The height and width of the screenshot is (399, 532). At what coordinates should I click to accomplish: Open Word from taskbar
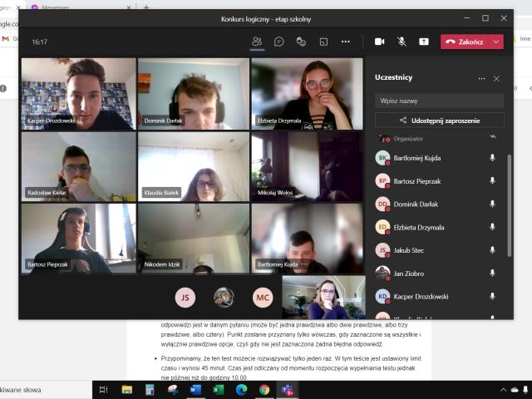[x=195, y=390]
